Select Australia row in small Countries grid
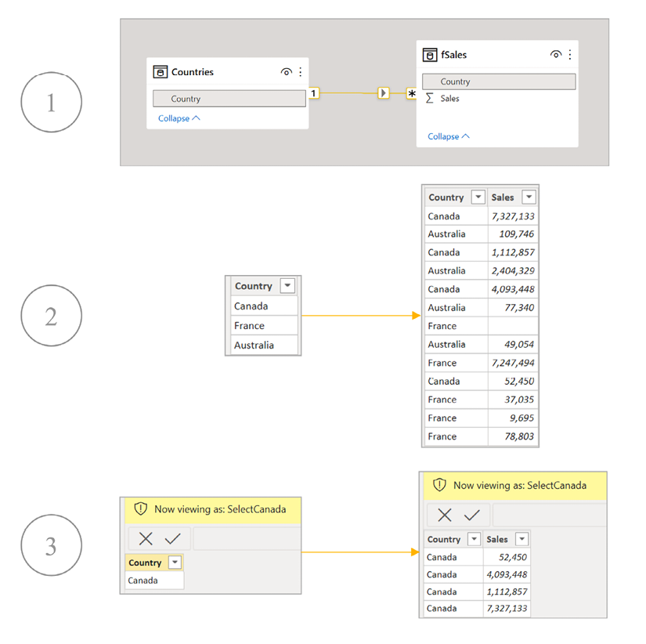Screen dimensions: 646x644 click(x=264, y=345)
